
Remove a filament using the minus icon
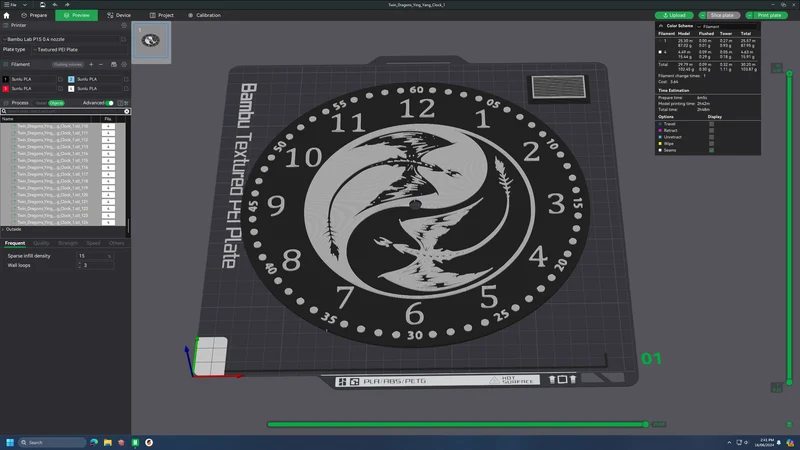pos(101,64)
